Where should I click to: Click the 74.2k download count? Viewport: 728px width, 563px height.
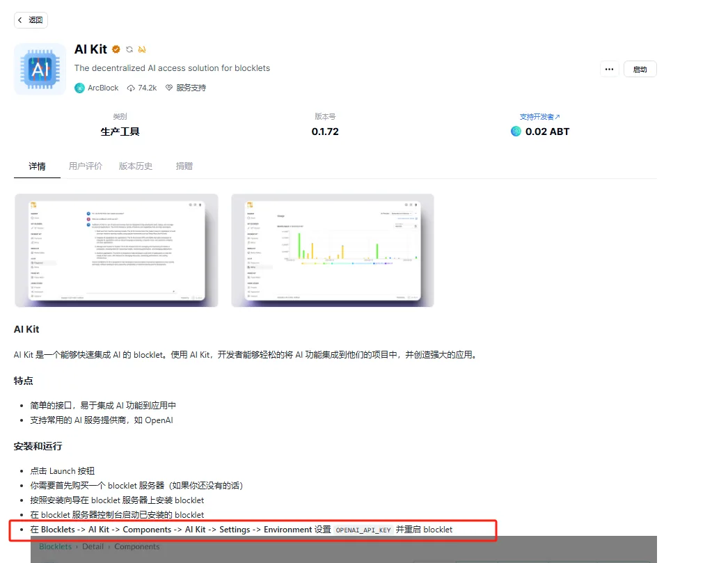147,88
